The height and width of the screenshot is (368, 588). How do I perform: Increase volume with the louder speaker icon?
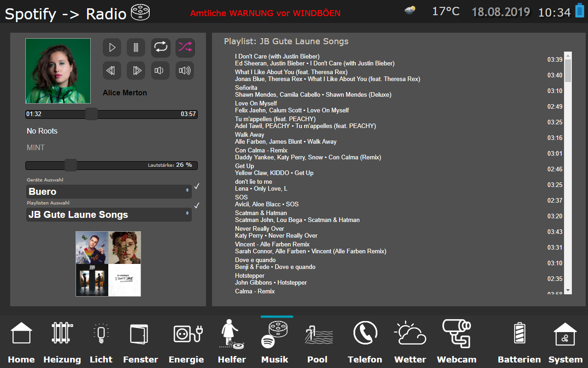(184, 71)
